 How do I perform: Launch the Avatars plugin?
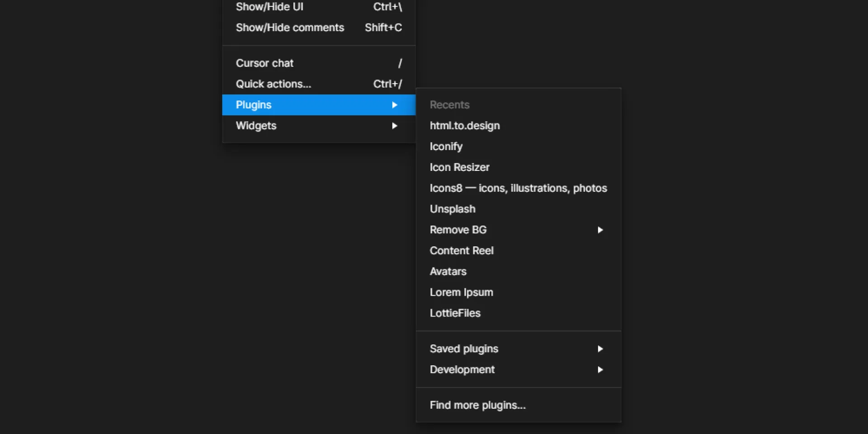click(519, 271)
